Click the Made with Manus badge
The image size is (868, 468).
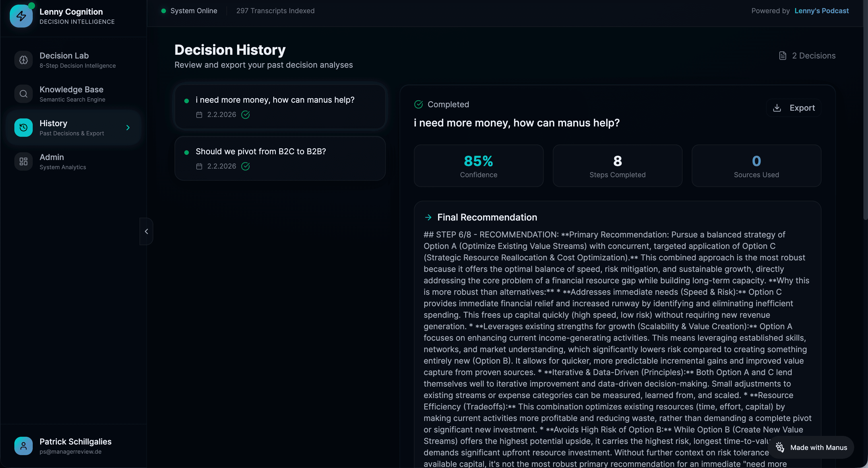click(x=812, y=447)
